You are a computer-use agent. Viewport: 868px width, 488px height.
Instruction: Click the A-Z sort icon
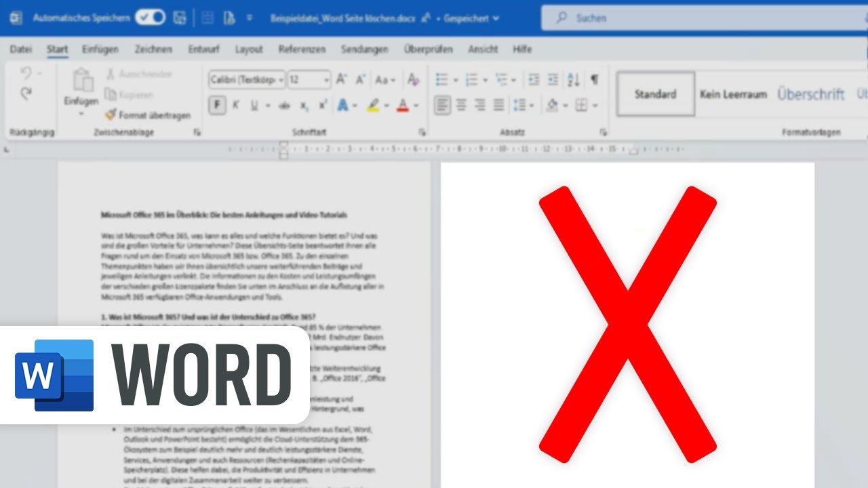(x=573, y=80)
